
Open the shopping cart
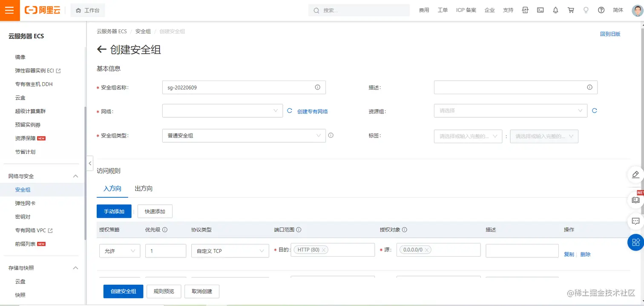click(x=571, y=10)
